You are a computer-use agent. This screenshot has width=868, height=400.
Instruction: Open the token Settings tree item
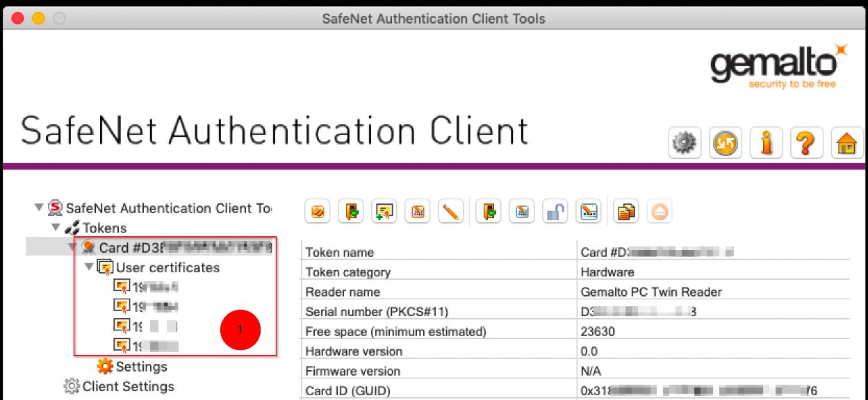pyautogui.click(x=133, y=366)
